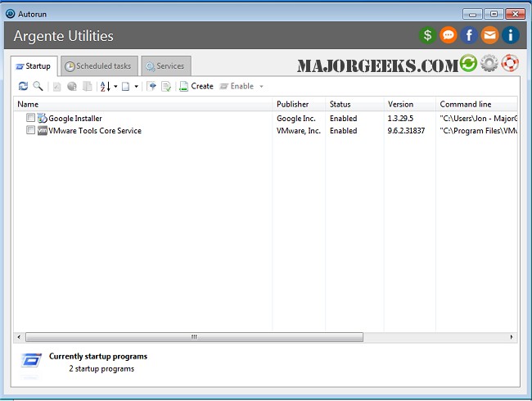Sort by the Status column header
Viewport: 532px width, 401px height.
click(x=354, y=104)
